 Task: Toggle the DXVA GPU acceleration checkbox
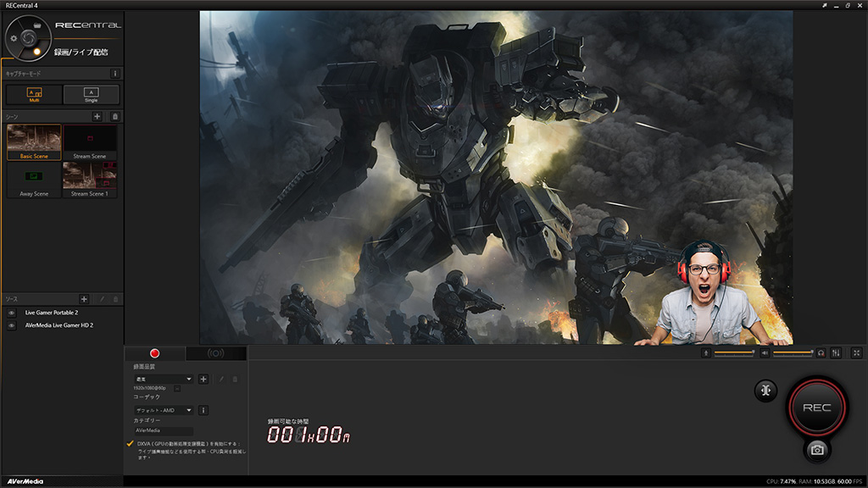pos(130,444)
